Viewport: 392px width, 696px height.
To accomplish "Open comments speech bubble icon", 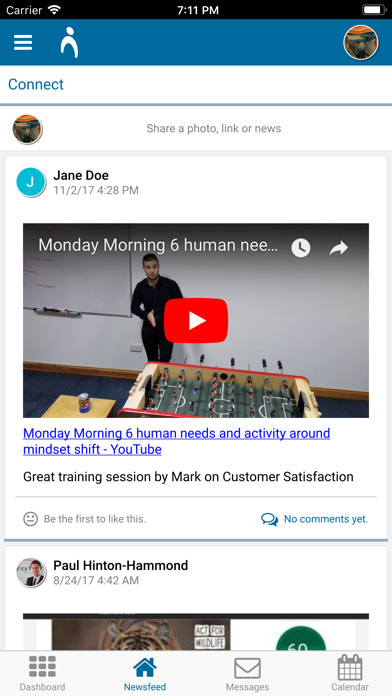I will tap(269, 519).
